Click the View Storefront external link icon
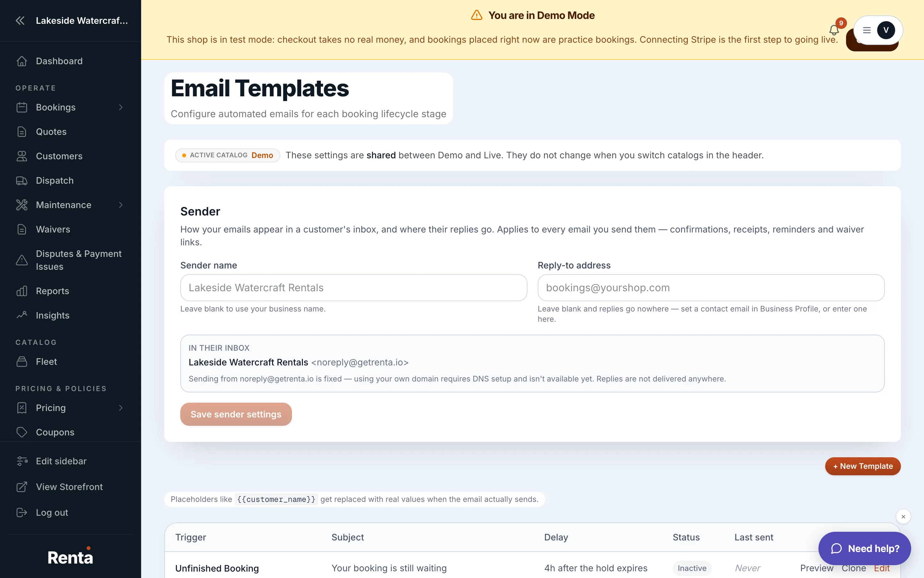924x578 pixels. pos(22,487)
